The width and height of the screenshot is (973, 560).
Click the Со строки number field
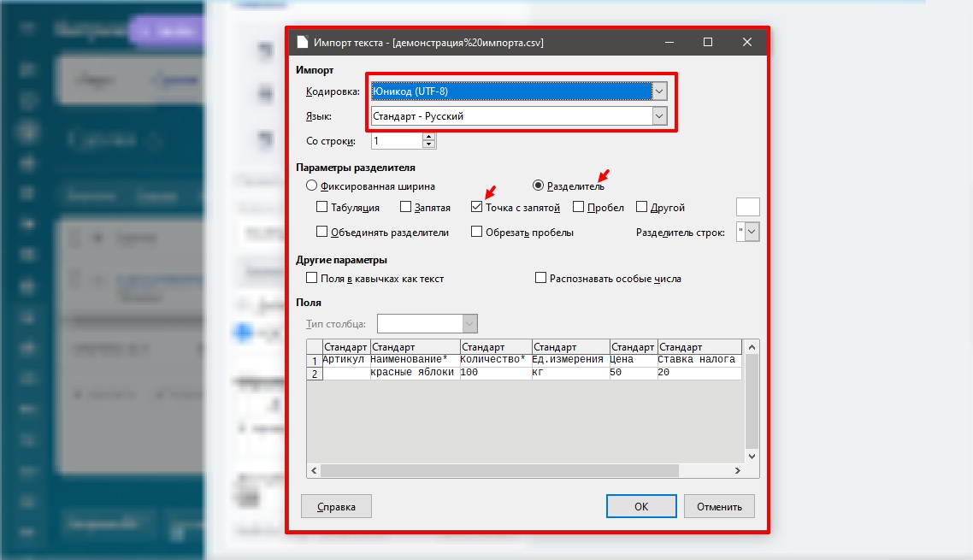397,141
